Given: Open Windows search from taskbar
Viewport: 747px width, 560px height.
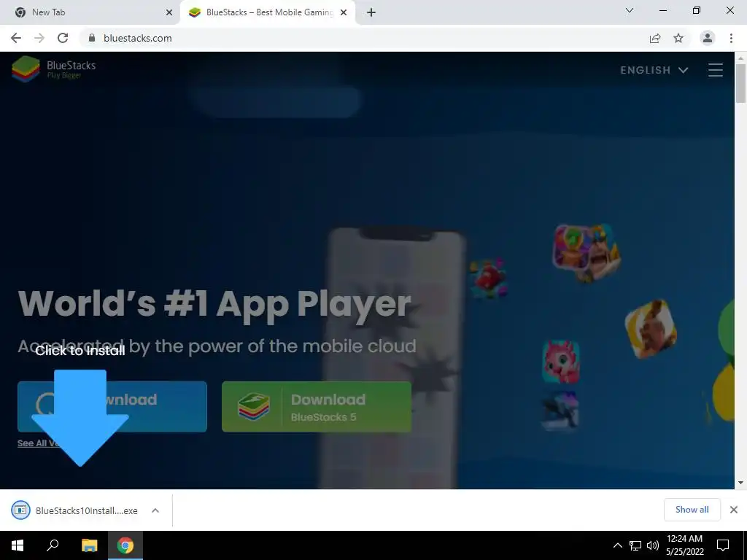Looking at the screenshot, I should pyautogui.click(x=53, y=545).
